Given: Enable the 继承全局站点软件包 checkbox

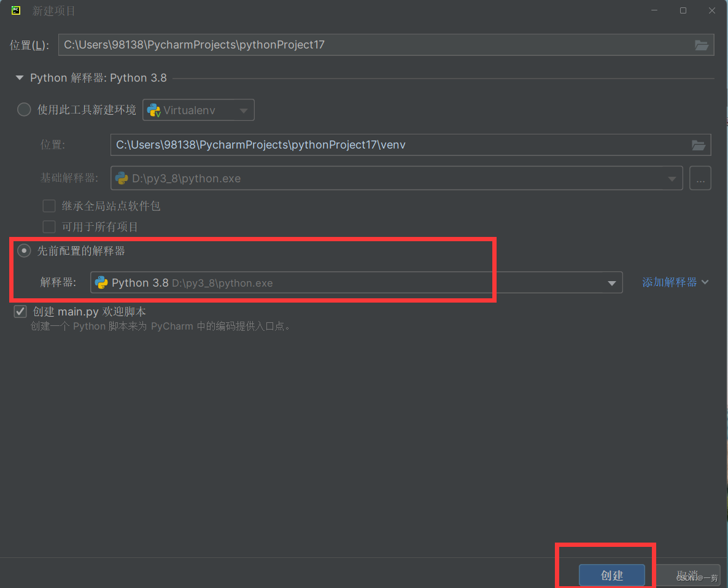Looking at the screenshot, I should point(49,206).
